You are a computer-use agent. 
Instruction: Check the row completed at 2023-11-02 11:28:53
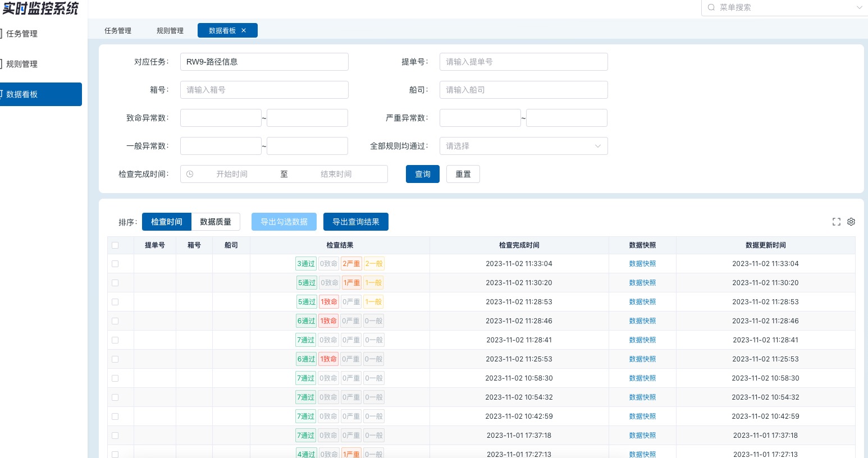pyautogui.click(x=115, y=302)
